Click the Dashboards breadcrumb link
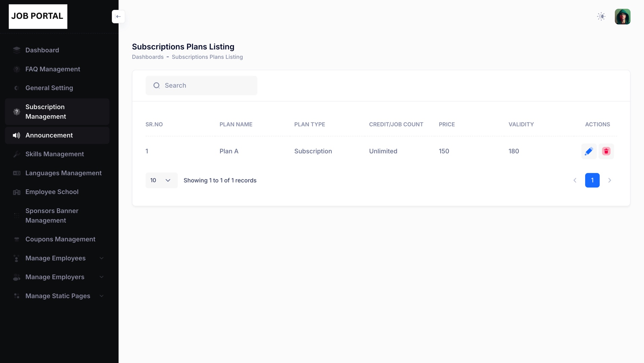Image resolution: width=644 pixels, height=363 pixels. [148, 57]
